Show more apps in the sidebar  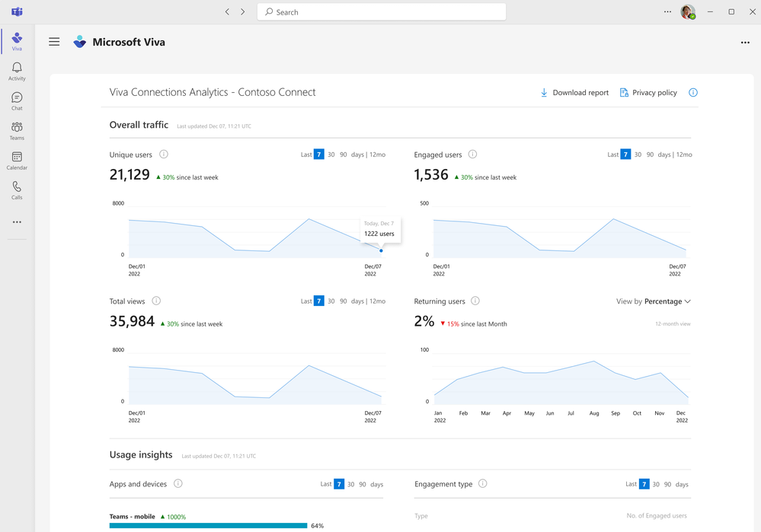coord(17,222)
